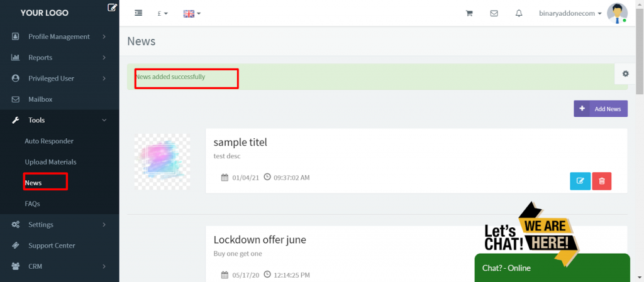Open the Auto Responder submenu item

tap(49, 141)
